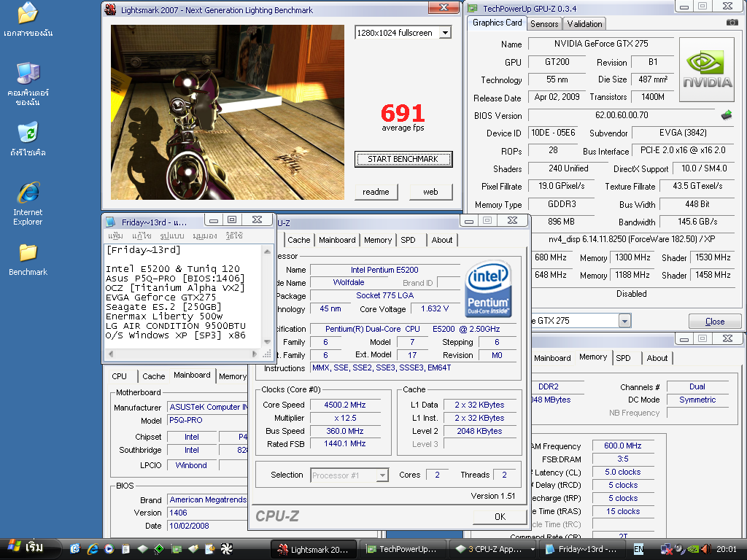This screenshot has width=747, height=560.
Task: Open the SPD tab in front CPU-Z
Action: click(x=408, y=240)
